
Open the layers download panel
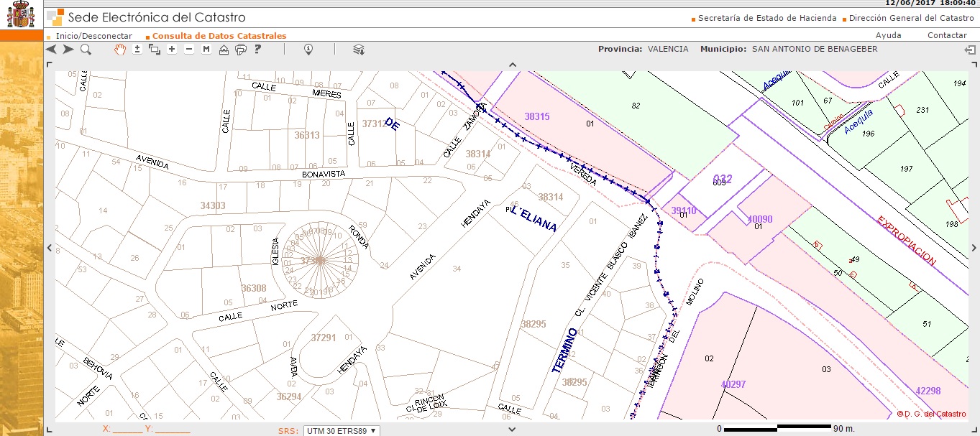(359, 50)
